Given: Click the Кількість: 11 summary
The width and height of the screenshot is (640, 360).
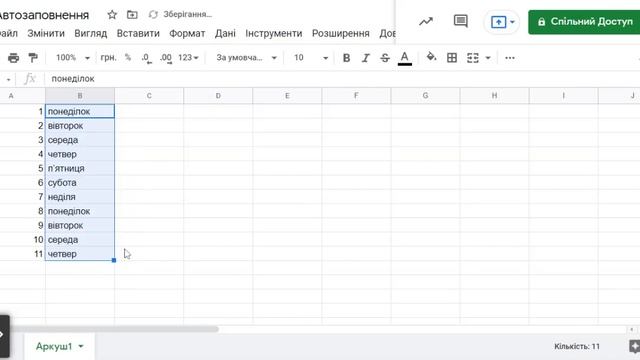Looking at the screenshot, I should coord(577,347).
